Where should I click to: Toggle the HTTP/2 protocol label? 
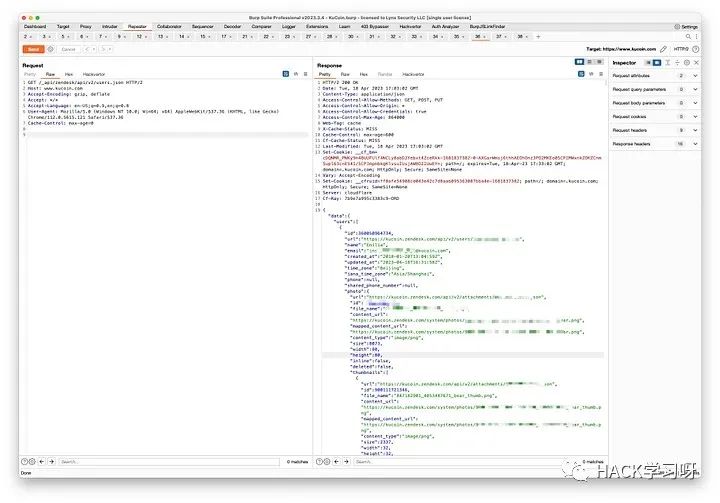[x=681, y=49]
